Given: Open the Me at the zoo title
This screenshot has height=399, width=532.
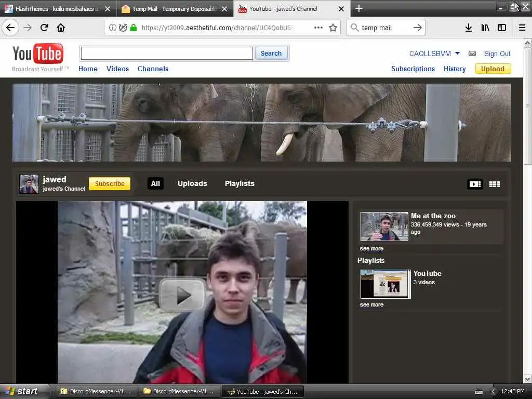Looking at the screenshot, I should pos(433,216).
